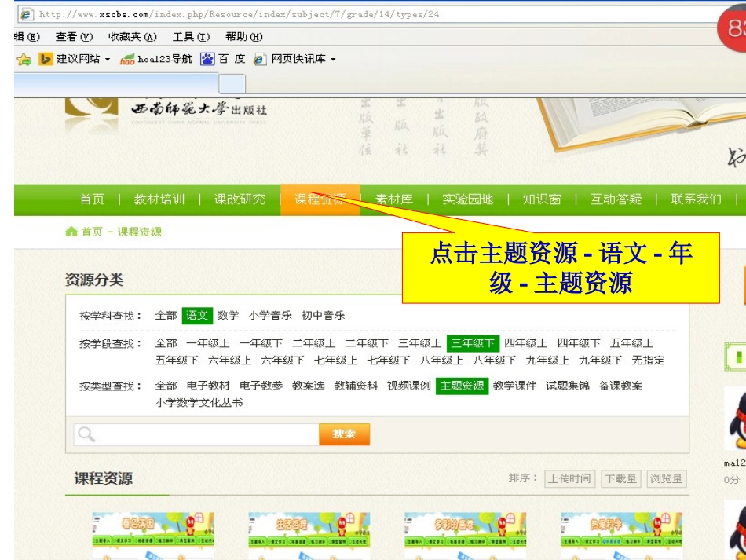
Task: Open 课改研究 navigation tab
Action: click(240, 199)
